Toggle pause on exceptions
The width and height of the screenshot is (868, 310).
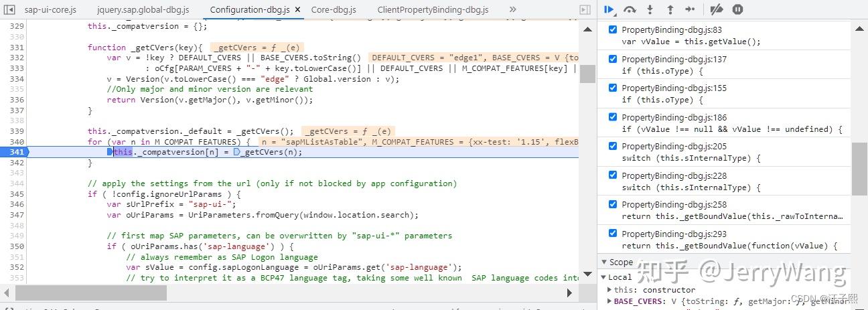point(737,9)
